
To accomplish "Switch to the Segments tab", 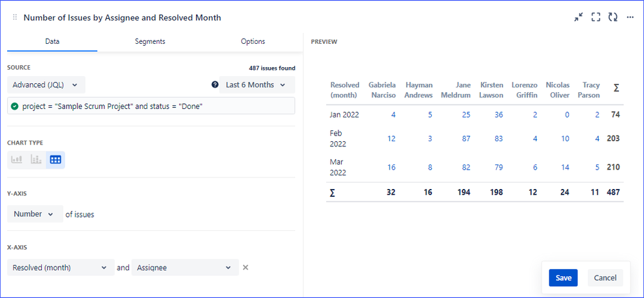I will [150, 41].
